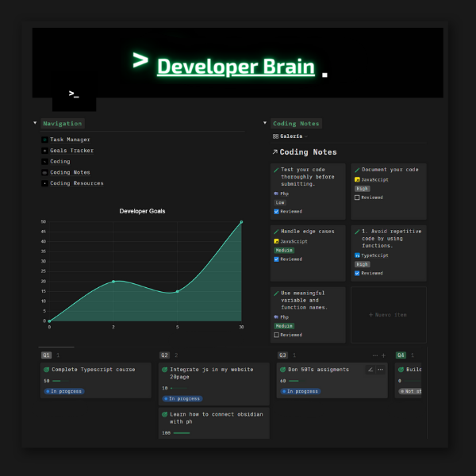The height and width of the screenshot is (476, 476).
Task: Check Reviewed on meaningful variable names card
Action: 276,335
